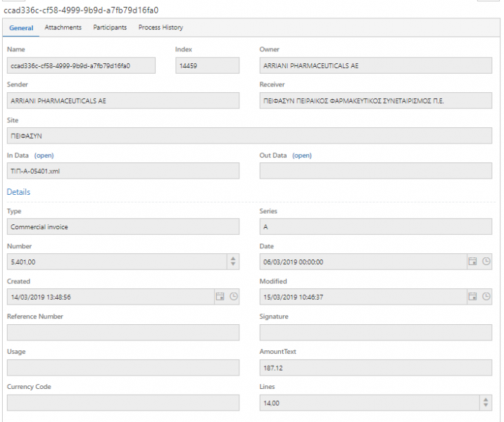The width and height of the screenshot is (504, 422).
Task: Open the calendar picker for Date
Action: [x=472, y=262]
